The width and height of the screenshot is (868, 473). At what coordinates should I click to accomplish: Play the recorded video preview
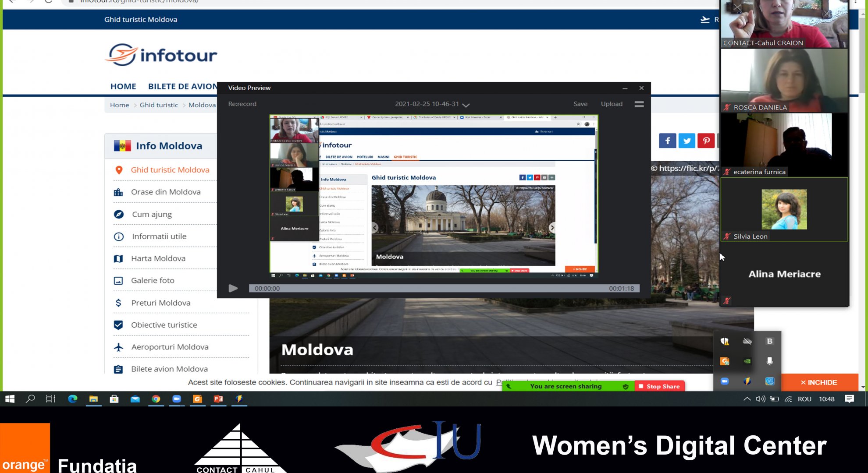pyautogui.click(x=233, y=288)
